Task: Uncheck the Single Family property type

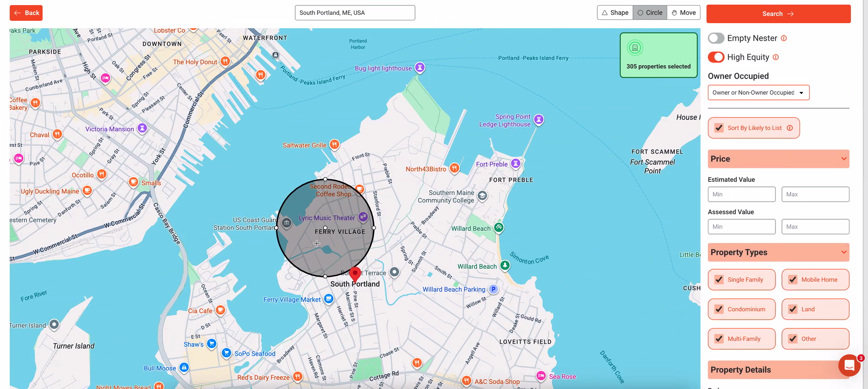Action: (719, 280)
